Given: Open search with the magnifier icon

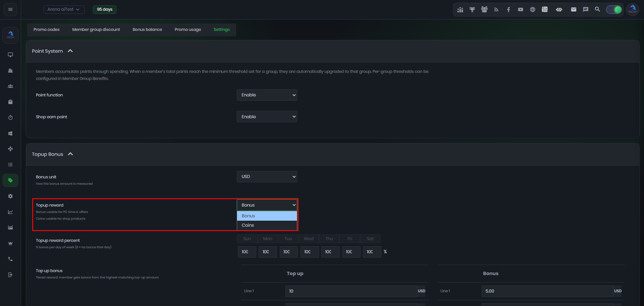Looking at the screenshot, I should (597, 9).
